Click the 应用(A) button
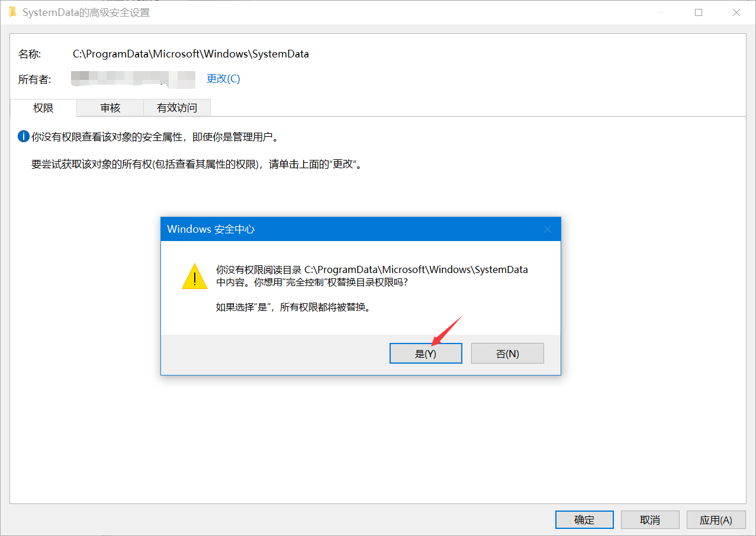756x536 pixels. pyautogui.click(x=716, y=520)
